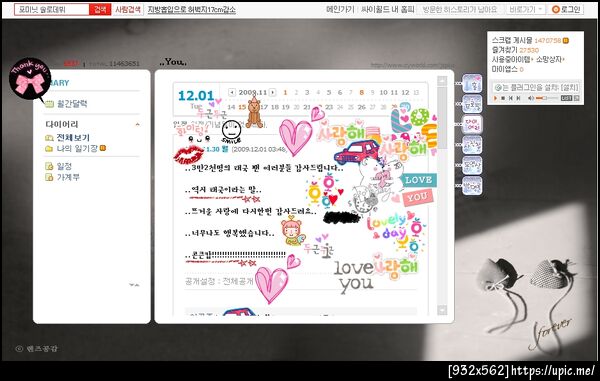Click the 사람검색 people search button
The height and width of the screenshot is (381, 600).
point(128,10)
